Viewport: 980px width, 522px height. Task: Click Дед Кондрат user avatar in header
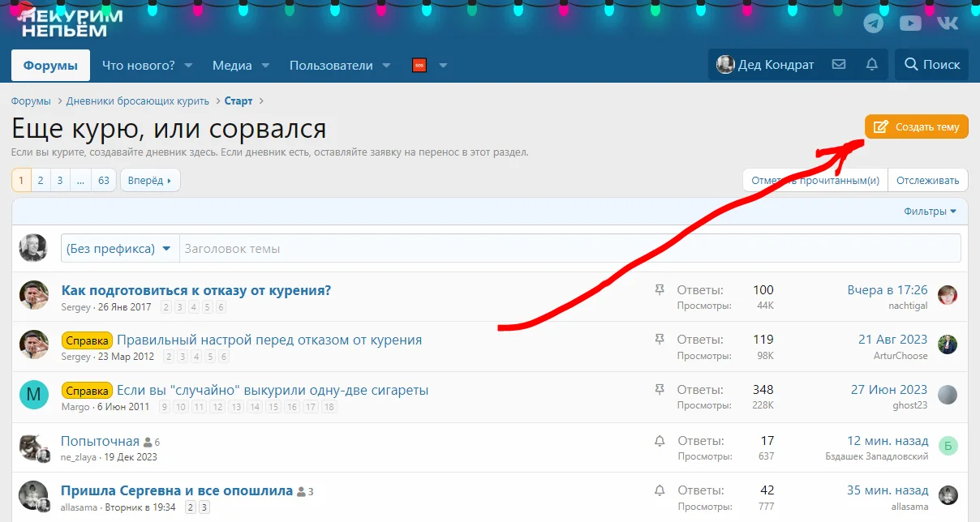click(725, 65)
